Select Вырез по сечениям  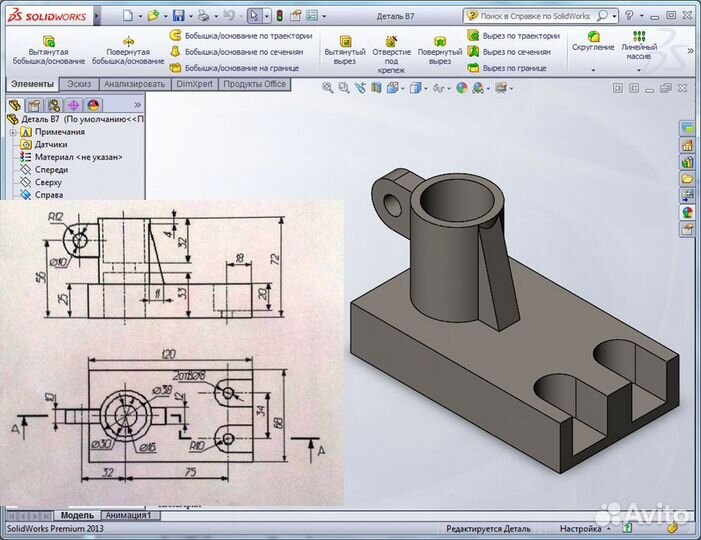pyautogui.click(x=509, y=52)
